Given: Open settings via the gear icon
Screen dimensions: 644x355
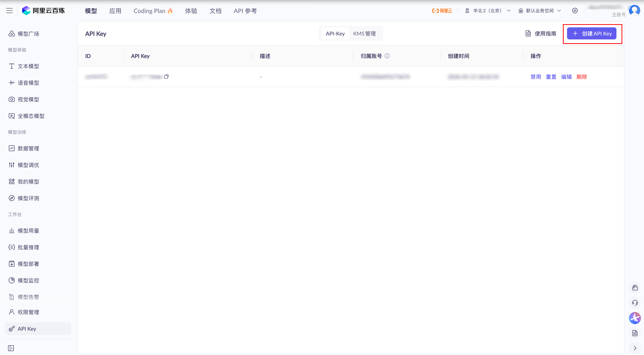Looking at the screenshot, I should click(x=575, y=11).
